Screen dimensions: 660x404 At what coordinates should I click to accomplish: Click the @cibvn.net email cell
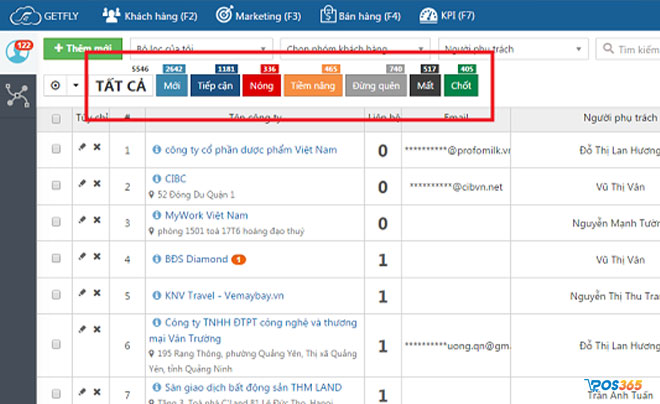[456, 187]
